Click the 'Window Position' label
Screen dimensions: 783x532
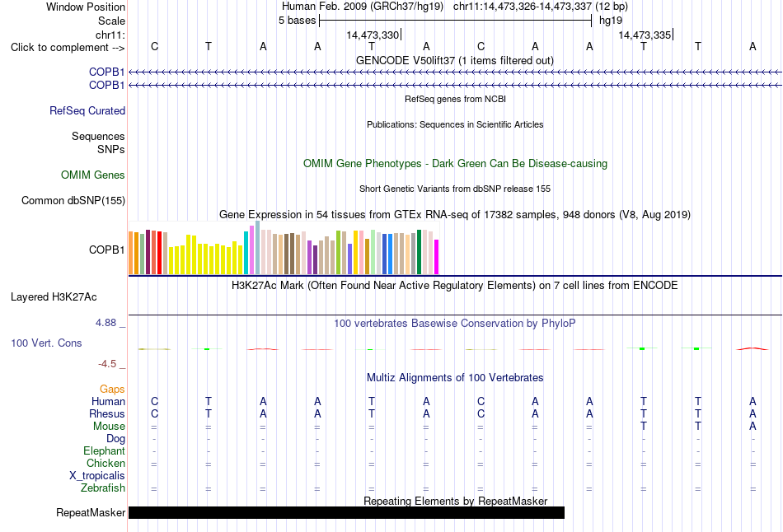click(x=86, y=7)
